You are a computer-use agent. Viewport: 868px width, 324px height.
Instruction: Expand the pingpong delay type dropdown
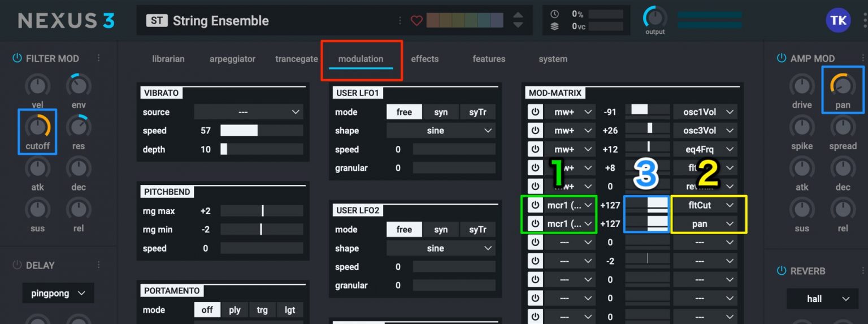(x=58, y=293)
